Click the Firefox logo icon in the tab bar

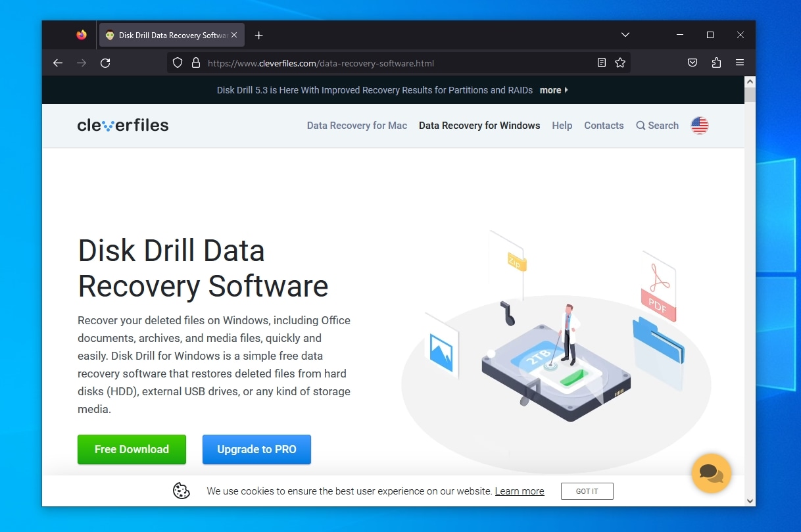tap(82, 35)
